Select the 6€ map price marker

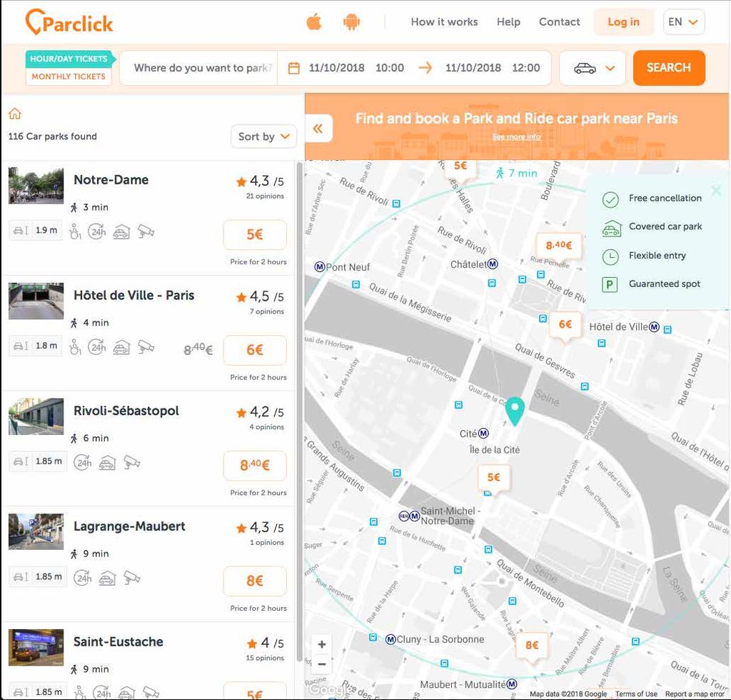[x=565, y=326]
